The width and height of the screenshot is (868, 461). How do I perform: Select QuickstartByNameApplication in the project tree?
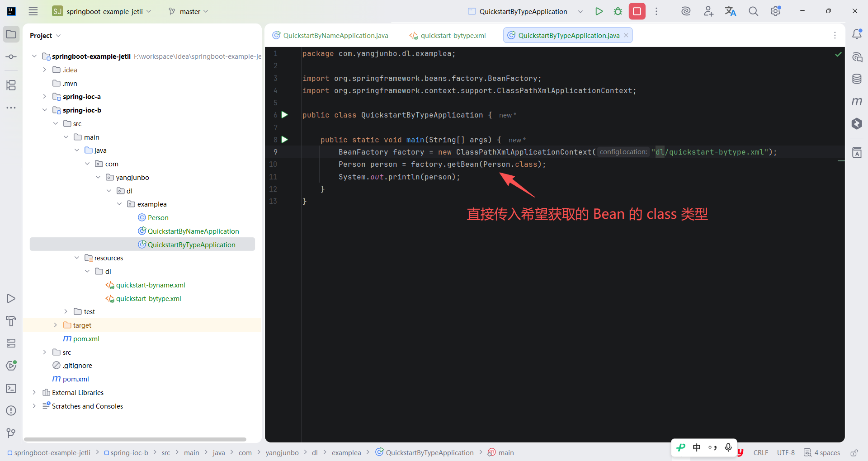tap(193, 231)
